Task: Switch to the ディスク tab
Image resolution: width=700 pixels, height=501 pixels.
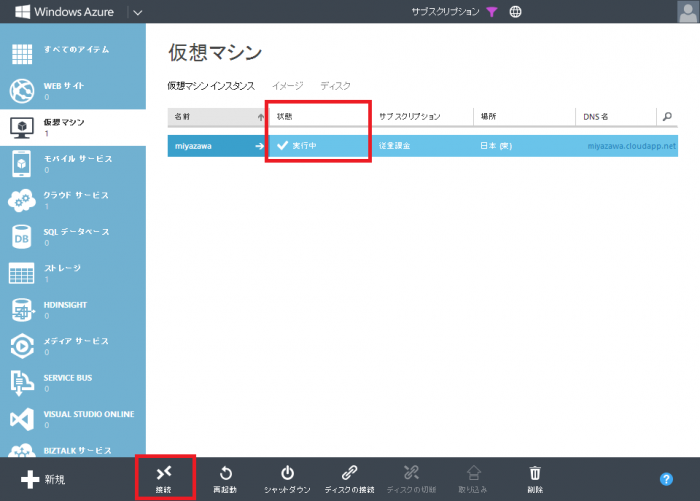Action: tap(335, 86)
